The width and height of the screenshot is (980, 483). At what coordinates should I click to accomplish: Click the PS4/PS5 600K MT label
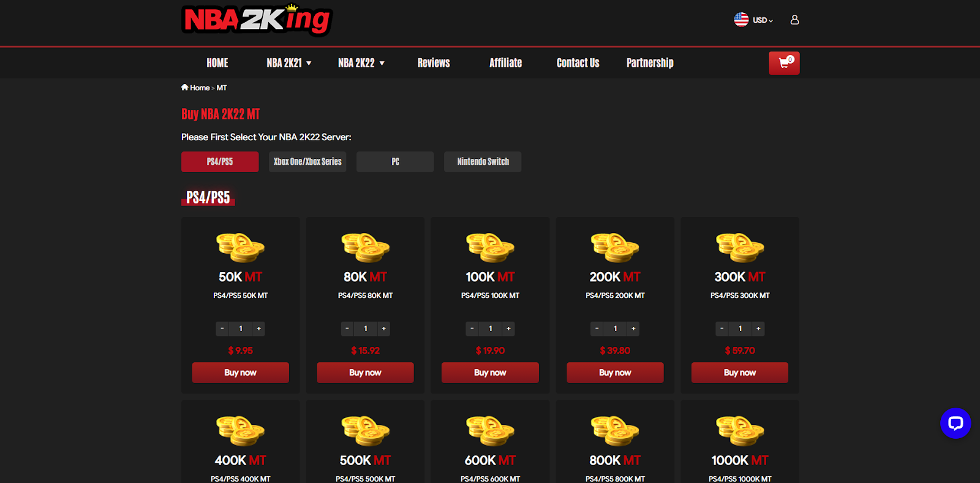click(490, 479)
